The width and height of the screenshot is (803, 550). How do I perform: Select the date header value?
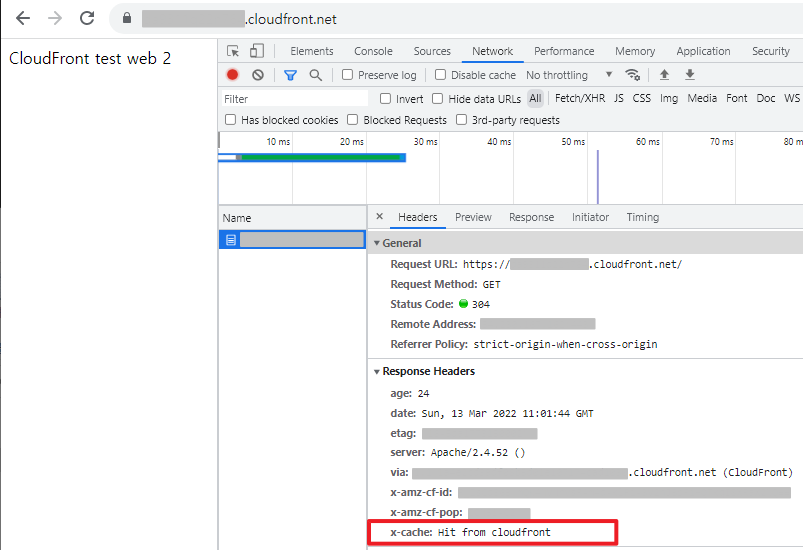pyautogui.click(x=507, y=413)
